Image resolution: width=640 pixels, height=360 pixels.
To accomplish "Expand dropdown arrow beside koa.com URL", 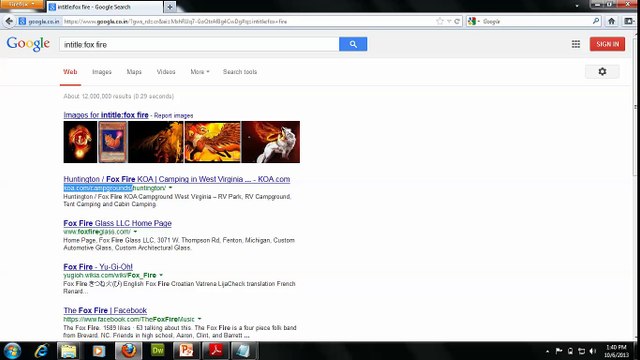I will click(x=171, y=188).
